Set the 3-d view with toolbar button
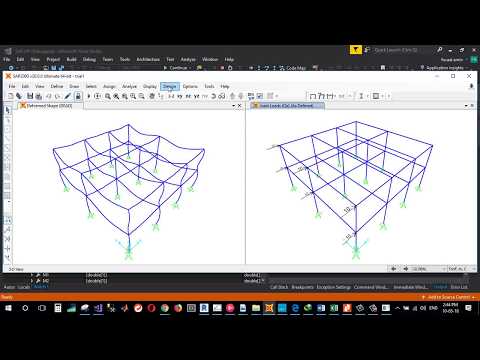Image resolution: width=480 pixels, height=360 pixels. (x=171, y=96)
